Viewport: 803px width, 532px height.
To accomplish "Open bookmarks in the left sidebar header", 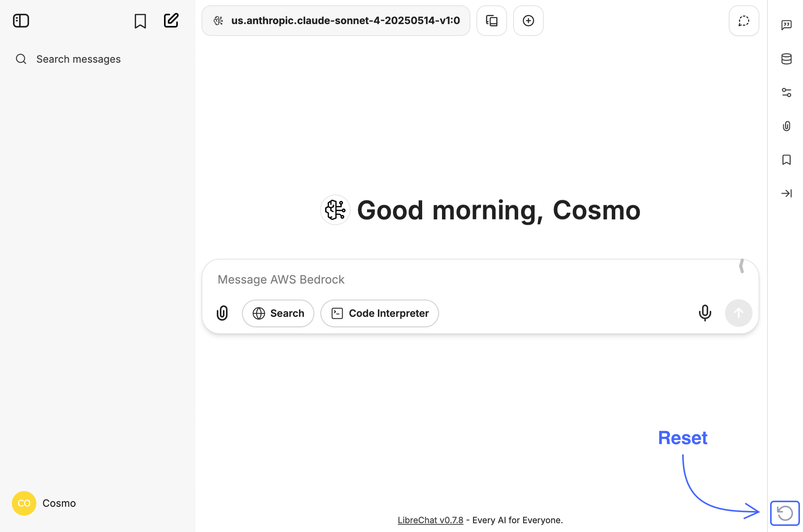I will [140, 21].
